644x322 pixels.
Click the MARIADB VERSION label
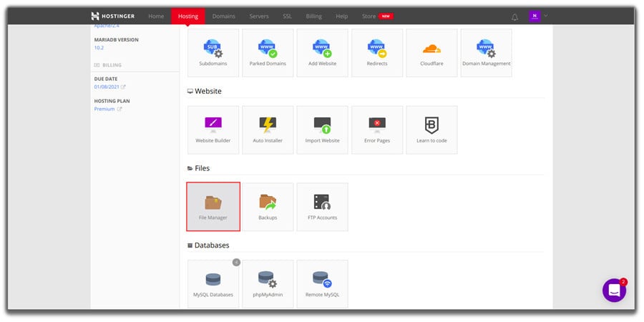coord(116,40)
